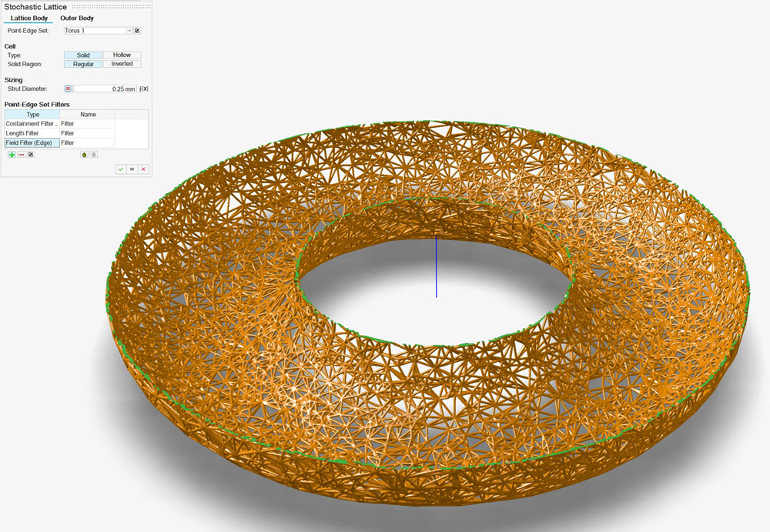Click the Strut Diameter value field

click(105, 89)
